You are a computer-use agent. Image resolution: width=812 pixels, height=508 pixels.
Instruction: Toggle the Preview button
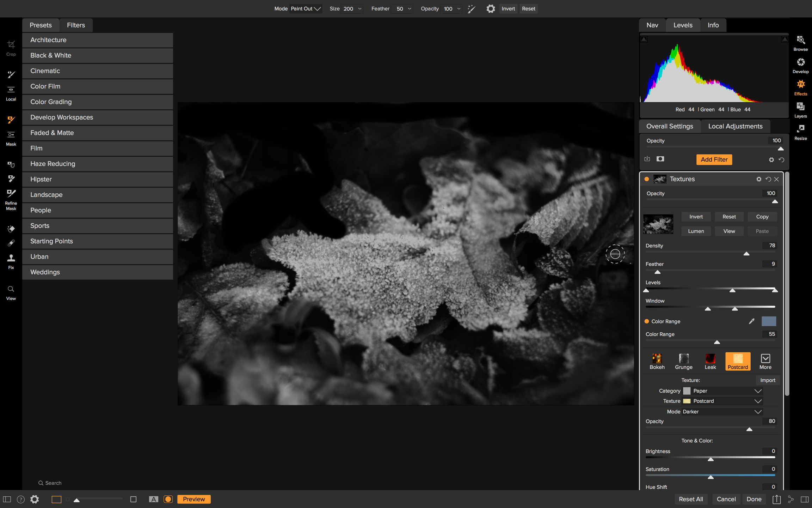point(193,499)
